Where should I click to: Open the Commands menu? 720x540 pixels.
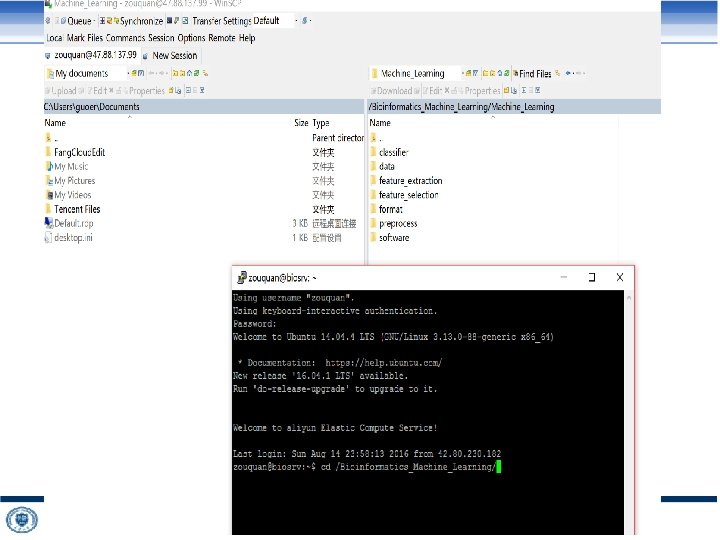coord(125,38)
